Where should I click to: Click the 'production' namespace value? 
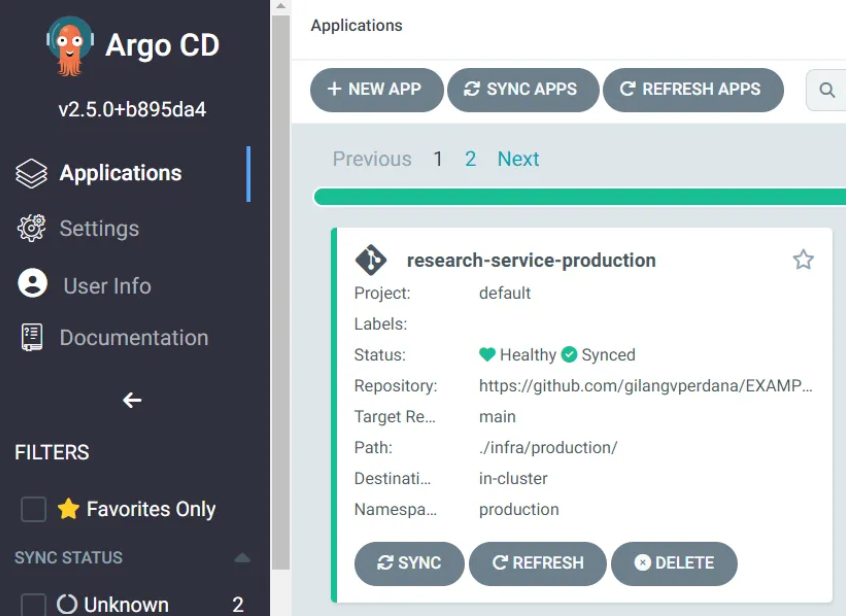point(518,510)
